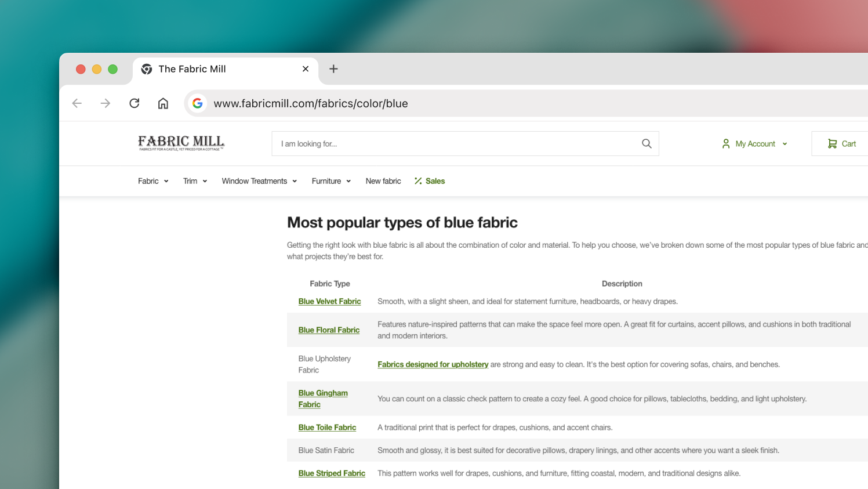Click the percent icon beside Sales
The width and height of the screenshot is (868, 489).
pos(418,181)
